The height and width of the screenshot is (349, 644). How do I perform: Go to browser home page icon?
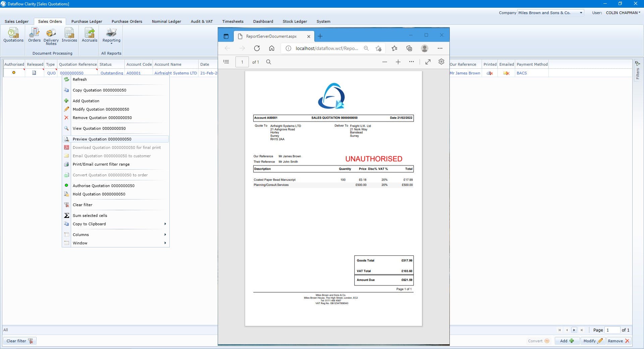pyautogui.click(x=272, y=48)
